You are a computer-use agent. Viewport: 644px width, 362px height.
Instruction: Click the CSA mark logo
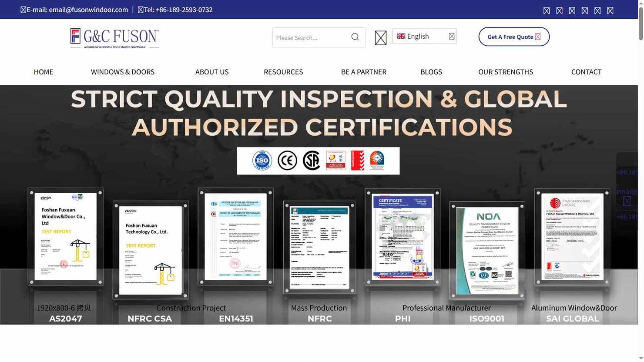(312, 161)
